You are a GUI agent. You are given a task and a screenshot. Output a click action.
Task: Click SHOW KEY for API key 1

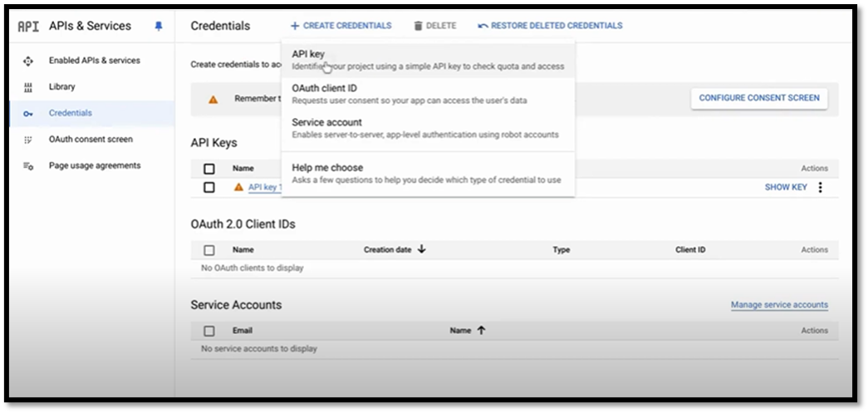(786, 187)
